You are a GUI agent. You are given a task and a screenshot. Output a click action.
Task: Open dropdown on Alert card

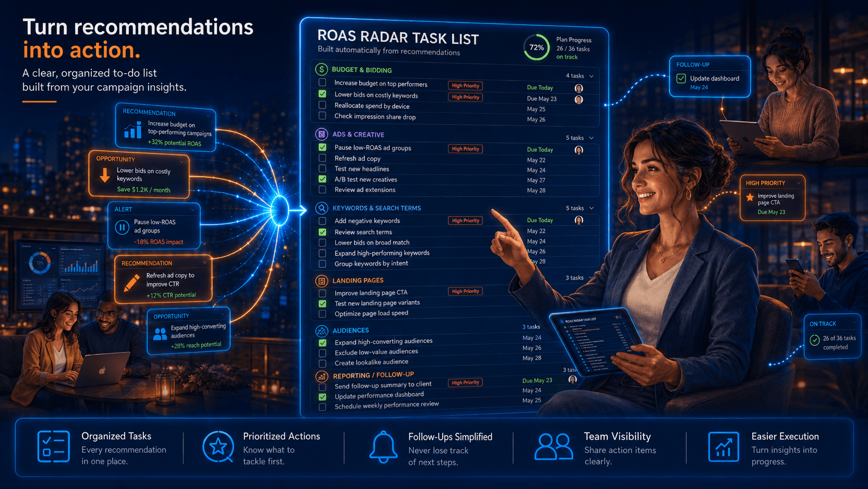[x=193, y=210]
